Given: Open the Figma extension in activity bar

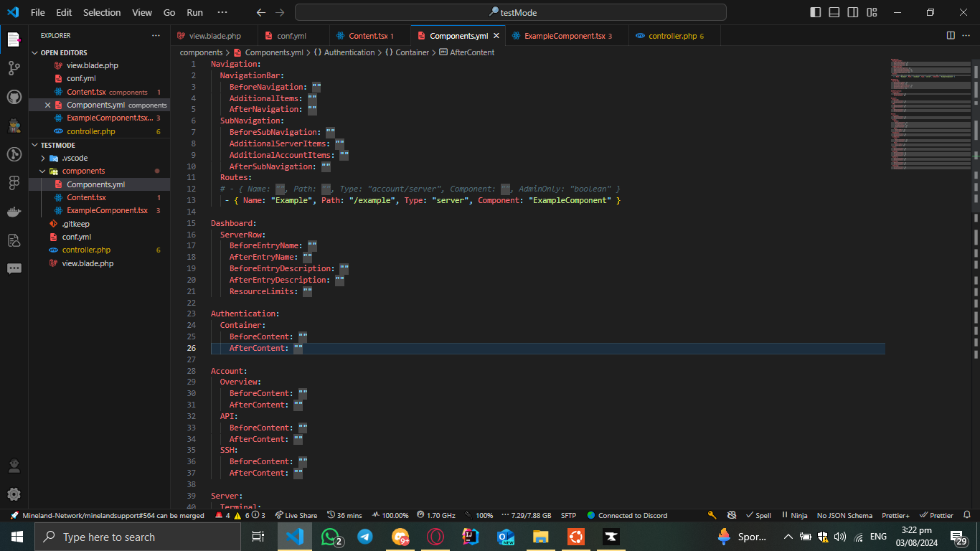Looking at the screenshot, I should pyautogui.click(x=14, y=183).
